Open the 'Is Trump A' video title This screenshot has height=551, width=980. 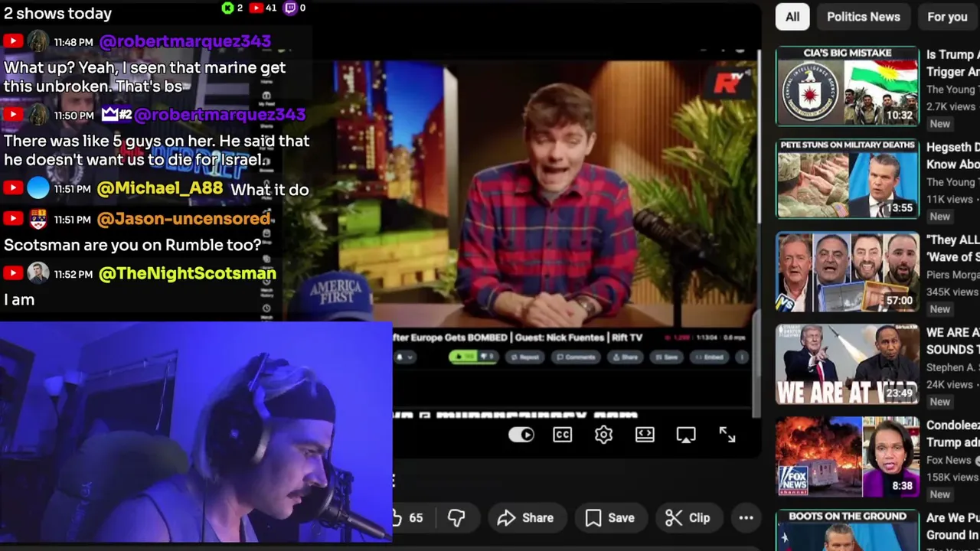point(952,63)
